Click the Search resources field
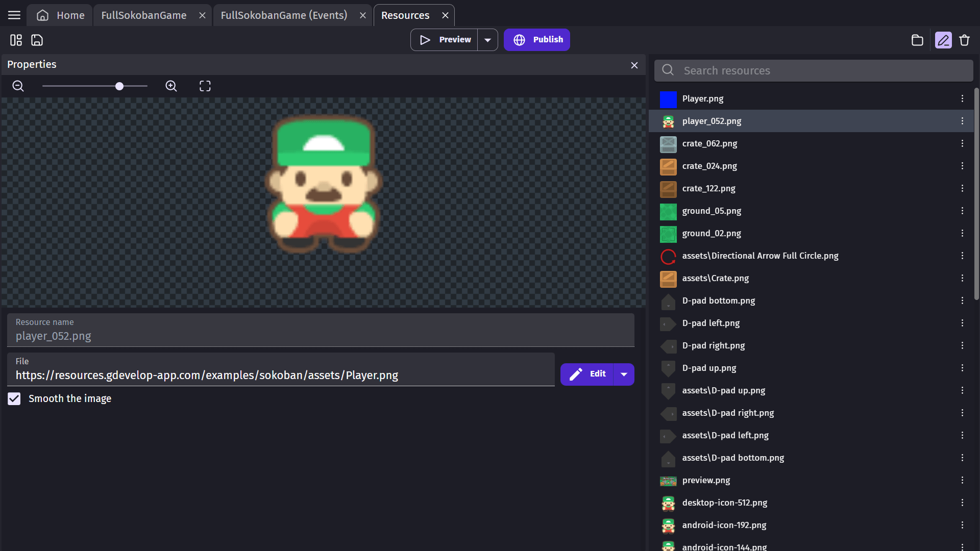The height and width of the screenshot is (551, 980). [822, 70]
